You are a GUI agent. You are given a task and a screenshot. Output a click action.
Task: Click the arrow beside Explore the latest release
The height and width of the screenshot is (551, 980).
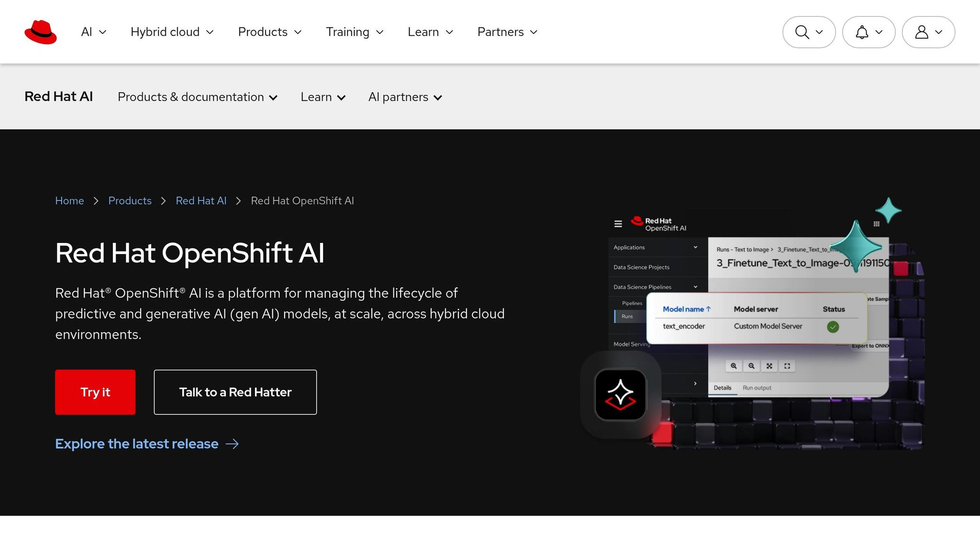pos(232,444)
